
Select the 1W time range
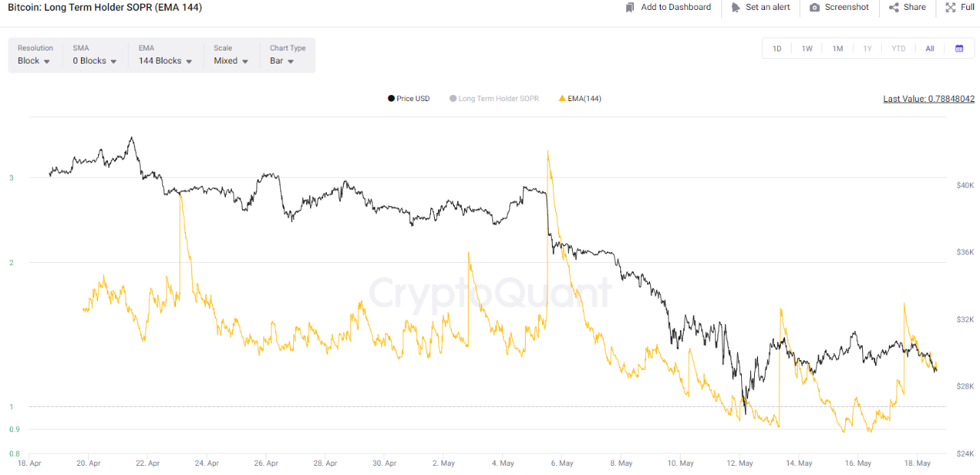click(807, 48)
